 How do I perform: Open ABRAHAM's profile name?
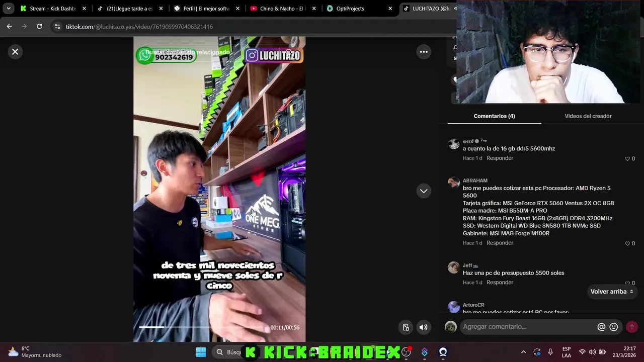pyautogui.click(x=475, y=180)
